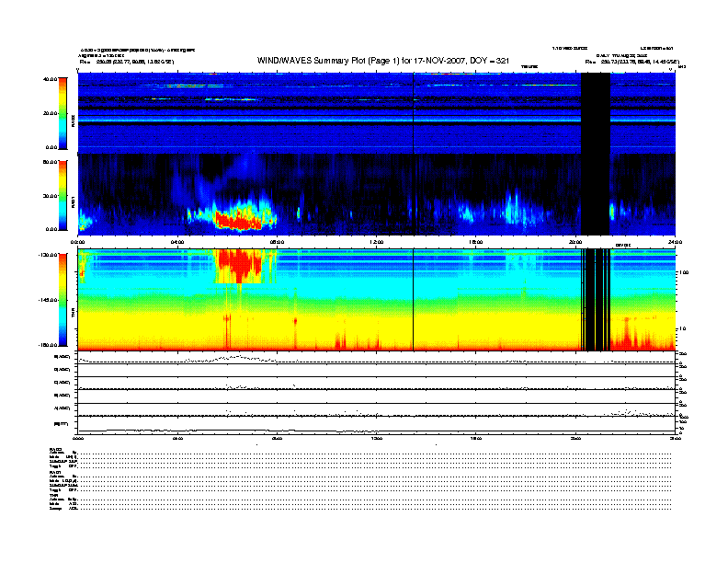The height and width of the screenshot is (563, 728).
Task: Click 00:00 tick label below RAD1 spectrogram
Action: point(78,242)
